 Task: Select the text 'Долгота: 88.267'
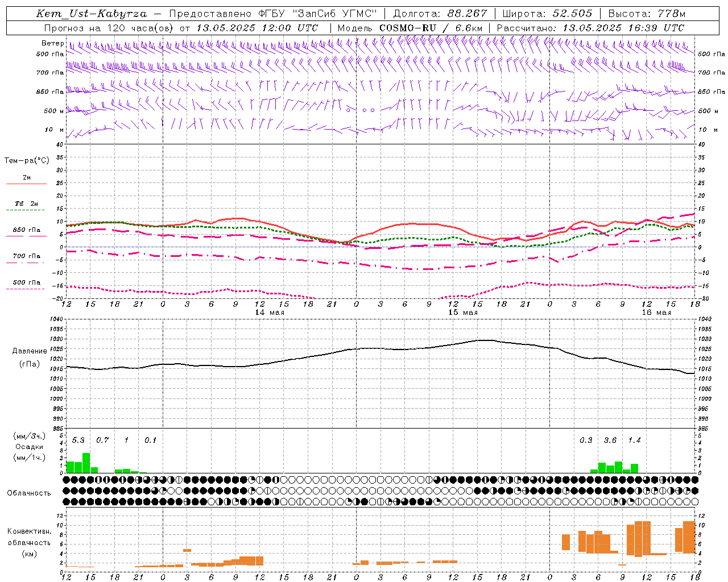pos(440,14)
